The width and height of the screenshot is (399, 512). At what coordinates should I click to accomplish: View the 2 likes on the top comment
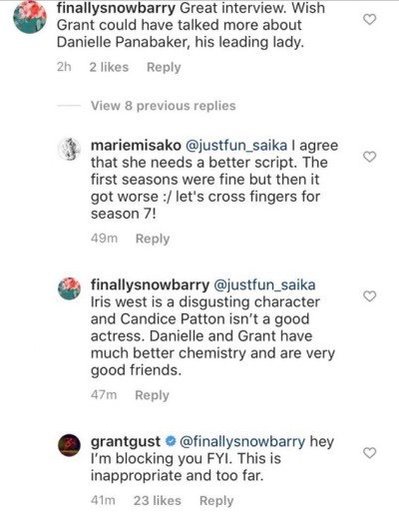[x=109, y=67]
